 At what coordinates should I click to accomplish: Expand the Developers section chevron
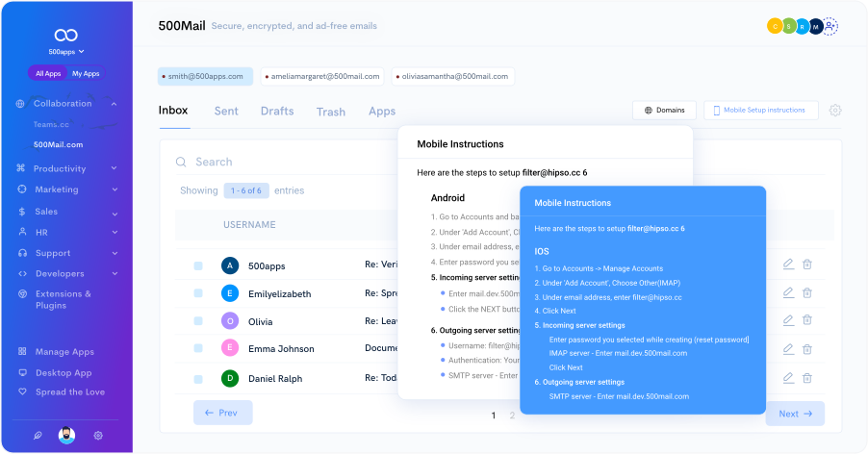115,273
